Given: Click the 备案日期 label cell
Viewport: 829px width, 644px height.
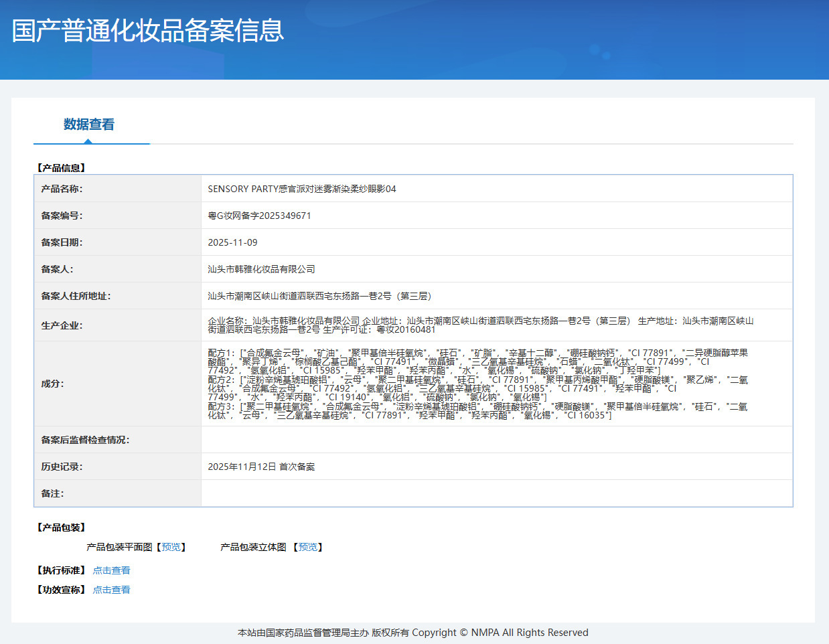Looking at the screenshot, I should [x=118, y=242].
